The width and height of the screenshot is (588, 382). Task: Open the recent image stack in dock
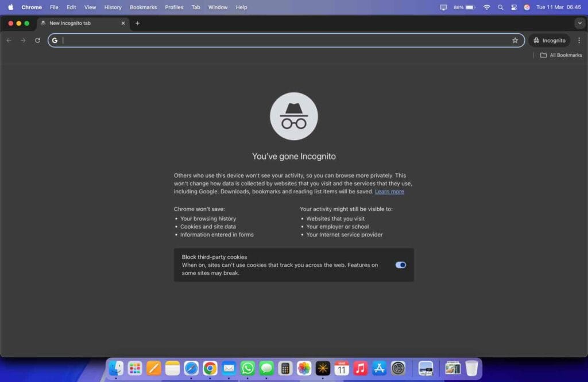452,368
